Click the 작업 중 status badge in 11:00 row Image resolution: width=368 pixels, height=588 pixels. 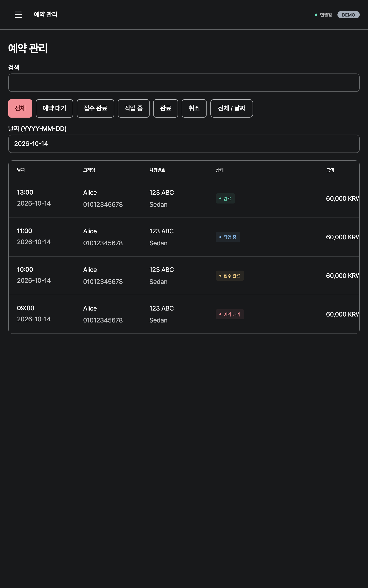pos(228,237)
